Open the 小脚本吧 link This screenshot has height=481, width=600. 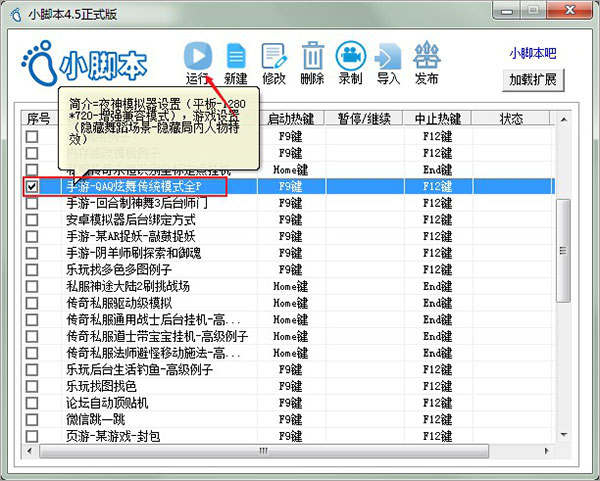pos(532,53)
